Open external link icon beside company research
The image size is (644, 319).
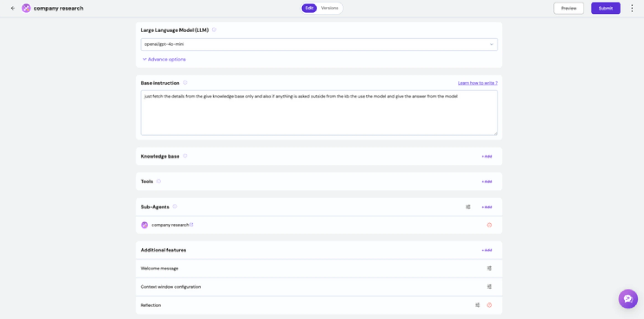pos(191,225)
